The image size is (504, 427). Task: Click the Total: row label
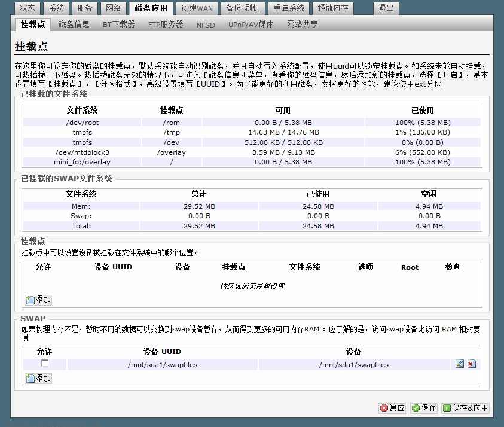[x=81, y=226]
